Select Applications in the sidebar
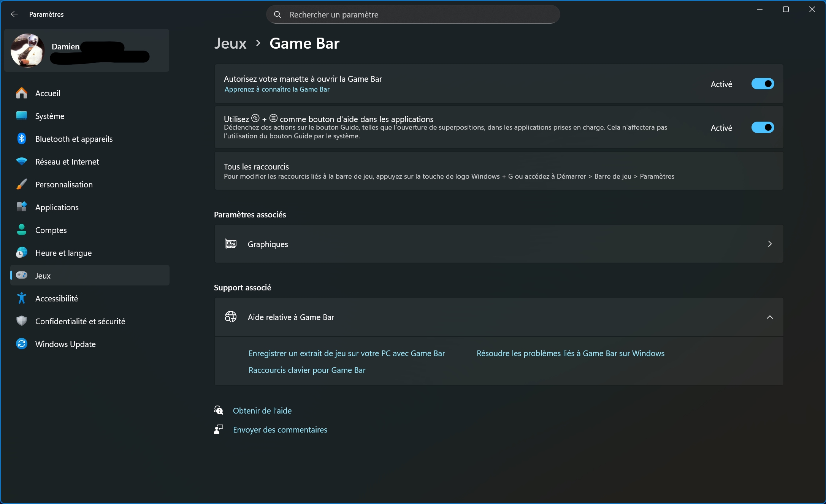The image size is (826, 504). click(x=57, y=207)
